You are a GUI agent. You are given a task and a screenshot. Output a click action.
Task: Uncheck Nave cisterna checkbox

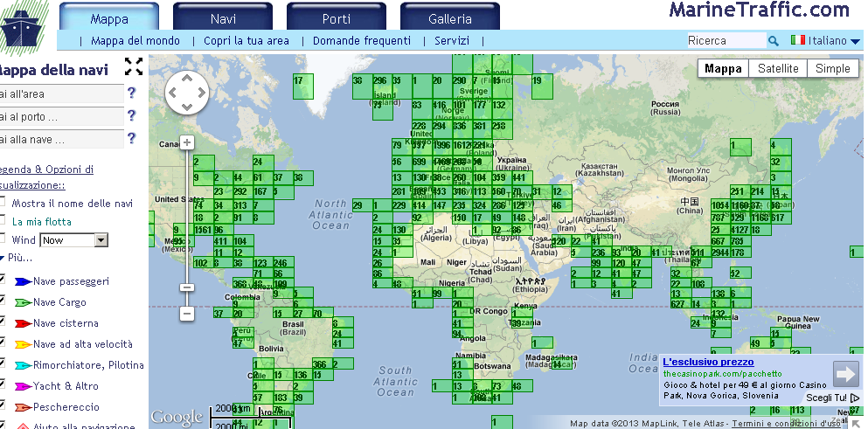(x=3, y=322)
